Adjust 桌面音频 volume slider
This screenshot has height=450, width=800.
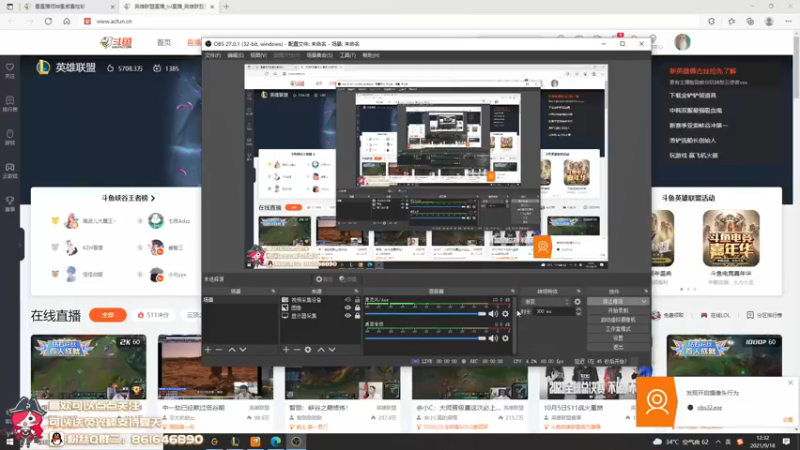426,338
